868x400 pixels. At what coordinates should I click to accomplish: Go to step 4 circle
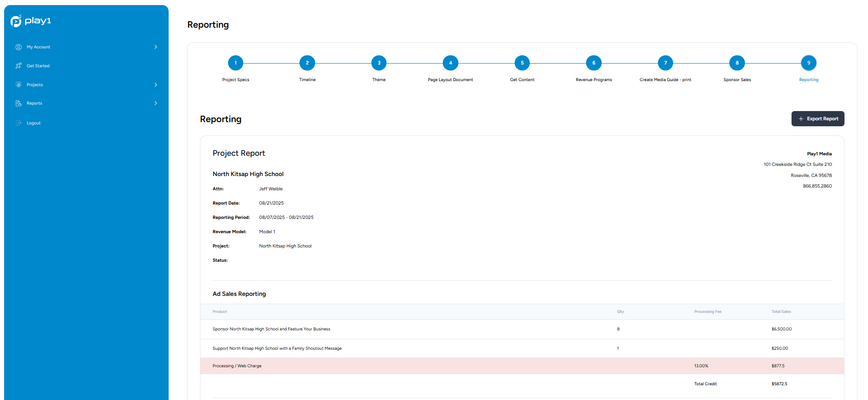point(451,63)
